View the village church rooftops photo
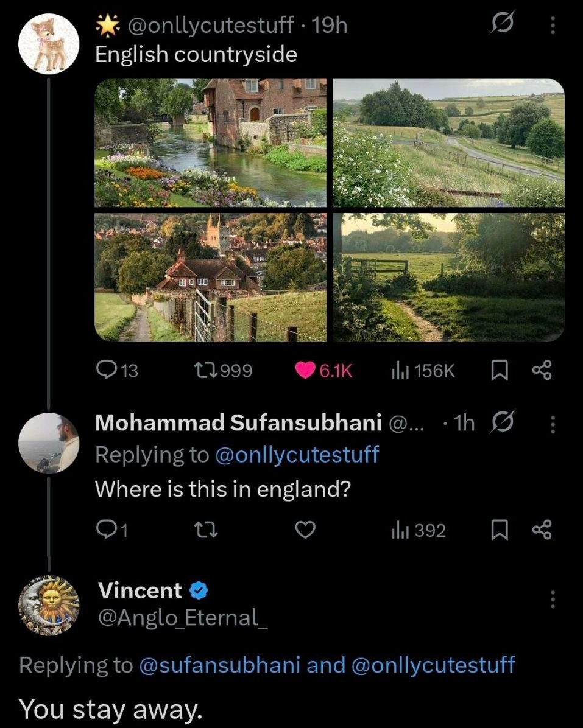The height and width of the screenshot is (728, 583). pos(211,277)
